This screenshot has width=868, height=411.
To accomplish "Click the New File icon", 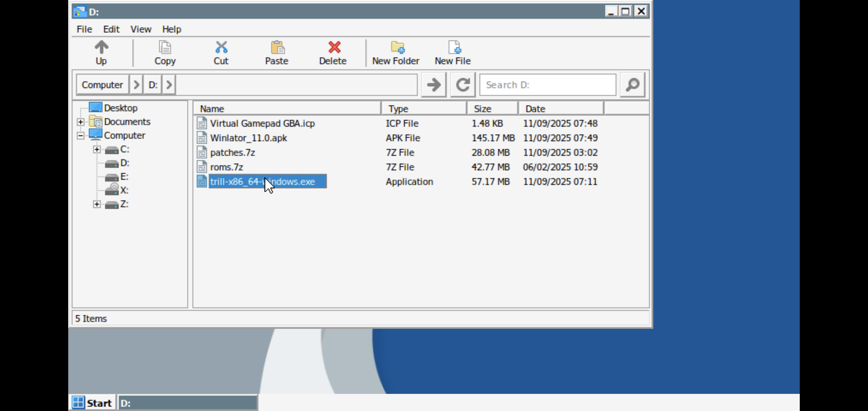I will 454,47.
